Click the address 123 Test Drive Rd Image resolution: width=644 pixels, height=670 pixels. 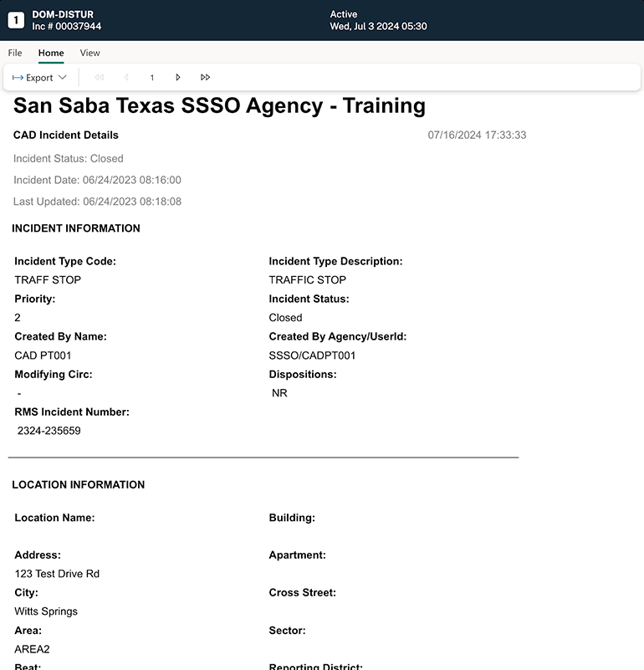[57, 574]
